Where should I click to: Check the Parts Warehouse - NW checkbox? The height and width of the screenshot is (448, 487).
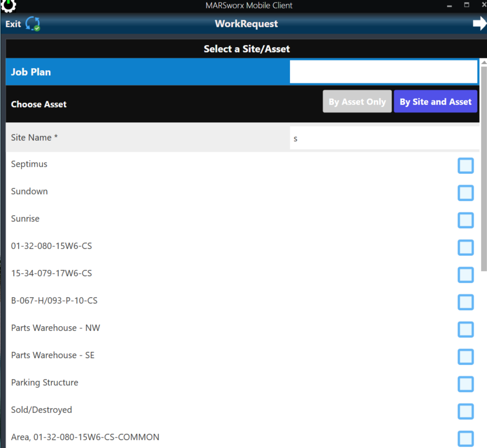click(x=465, y=329)
